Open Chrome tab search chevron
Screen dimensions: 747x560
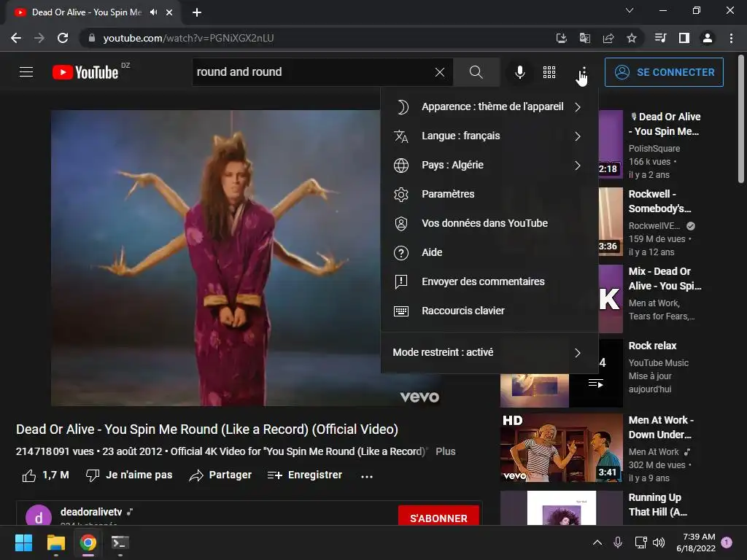click(630, 10)
